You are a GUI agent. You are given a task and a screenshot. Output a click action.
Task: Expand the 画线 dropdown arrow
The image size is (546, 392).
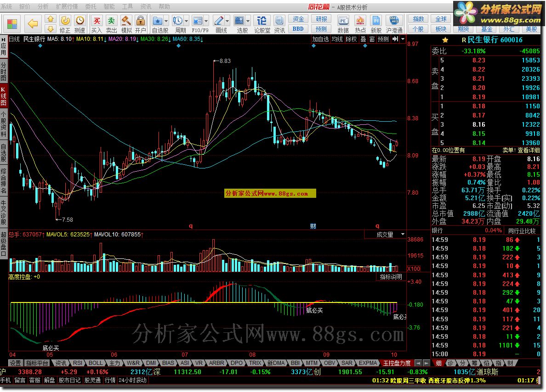(227, 21)
